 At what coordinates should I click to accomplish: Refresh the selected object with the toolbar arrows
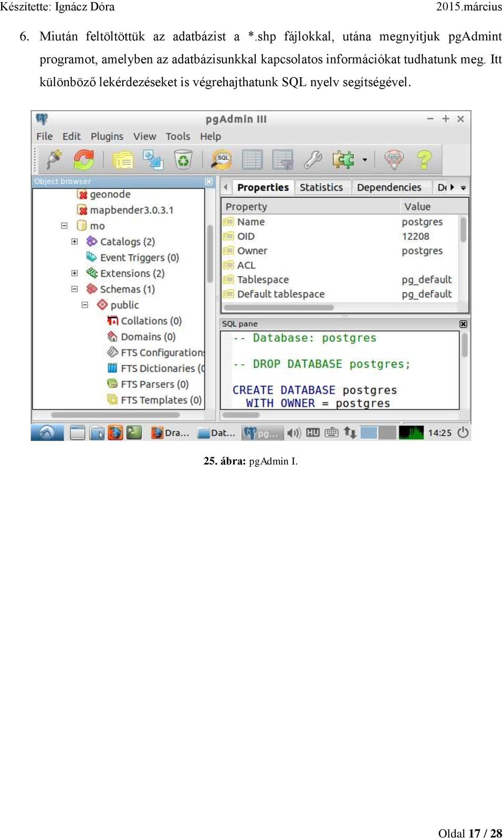coord(84,159)
